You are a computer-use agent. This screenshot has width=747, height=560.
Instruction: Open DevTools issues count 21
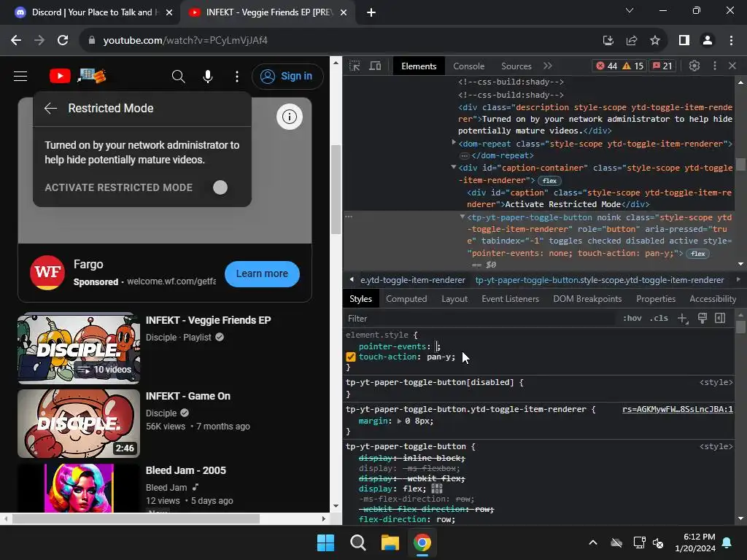(x=662, y=66)
